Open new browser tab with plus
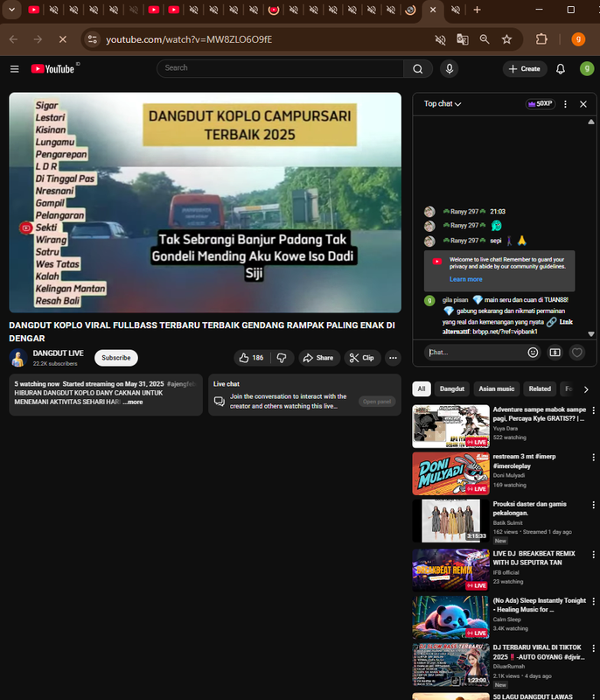This screenshot has width=600, height=700. click(x=477, y=10)
